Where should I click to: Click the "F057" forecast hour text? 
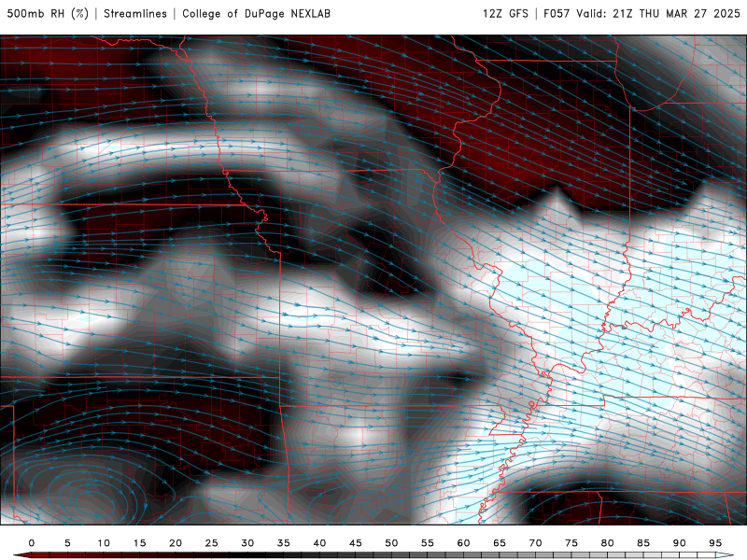click(557, 13)
